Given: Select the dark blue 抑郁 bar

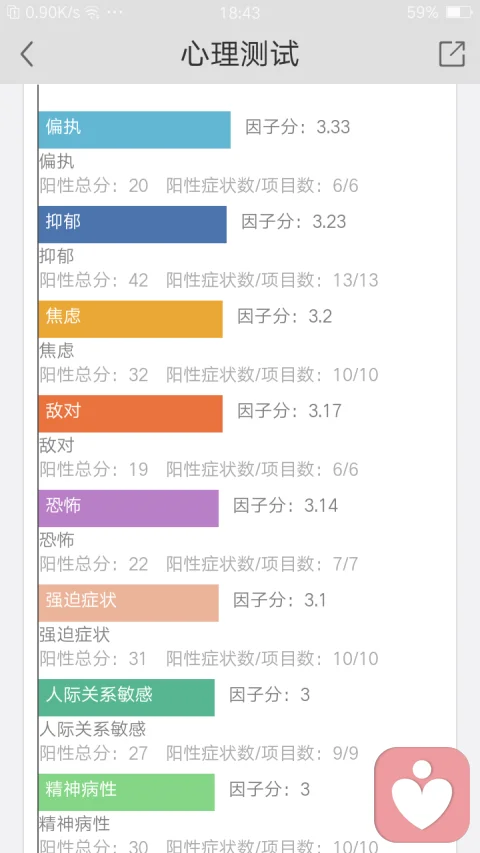Looking at the screenshot, I should click(x=132, y=224).
